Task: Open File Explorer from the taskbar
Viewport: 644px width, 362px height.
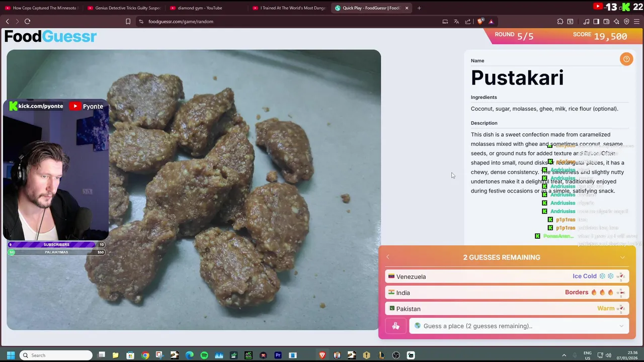Action: tap(115, 355)
